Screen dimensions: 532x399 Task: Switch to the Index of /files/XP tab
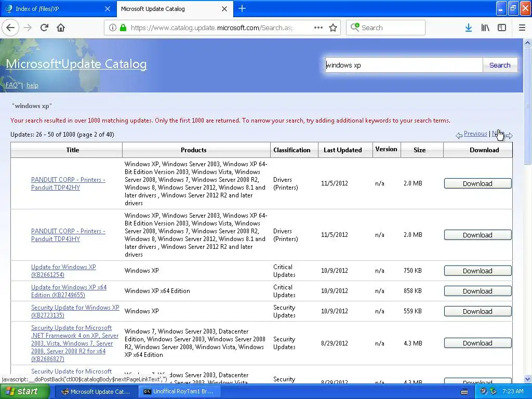point(58,9)
